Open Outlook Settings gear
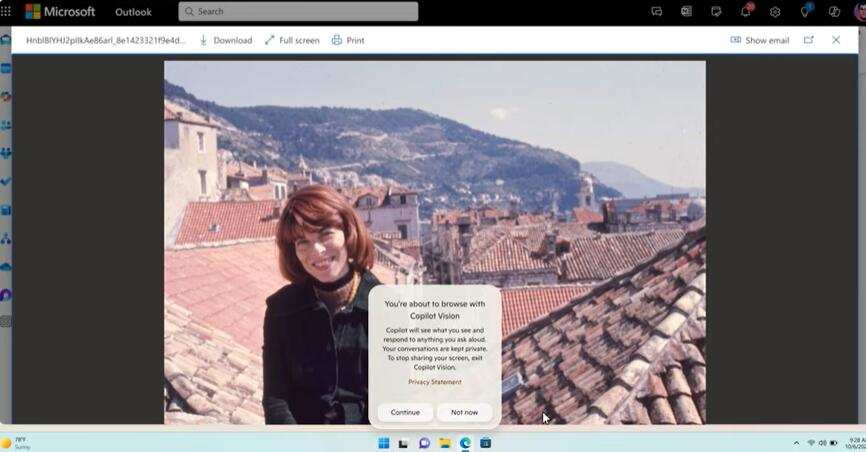Image resolution: width=866 pixels, height=452 pixels. [x=775, y=12]
